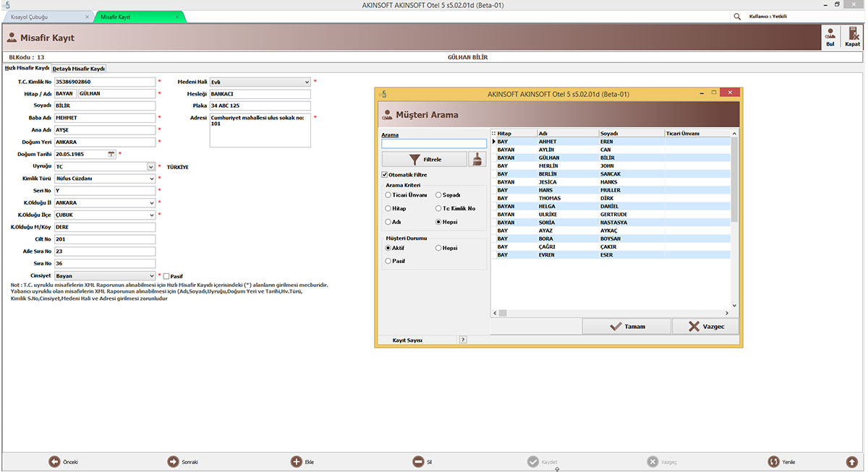The height and width of the screenshot is (472, 868).
Task: Open the K.Olduğu İlçe dropdown
Action: [152, 215]
